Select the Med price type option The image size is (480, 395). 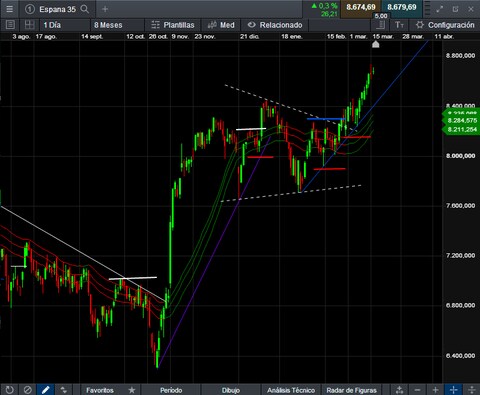coord(221,25)
